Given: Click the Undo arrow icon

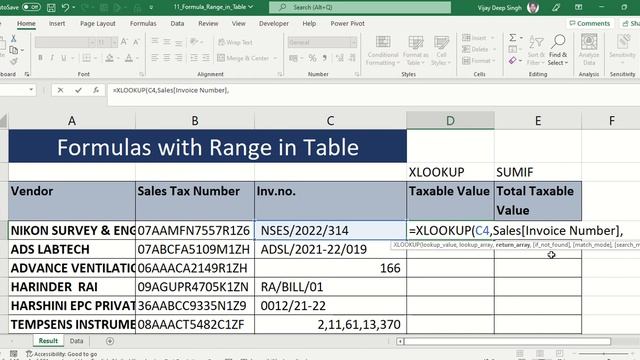Looking at the screenshot, I should coord(65,7).
